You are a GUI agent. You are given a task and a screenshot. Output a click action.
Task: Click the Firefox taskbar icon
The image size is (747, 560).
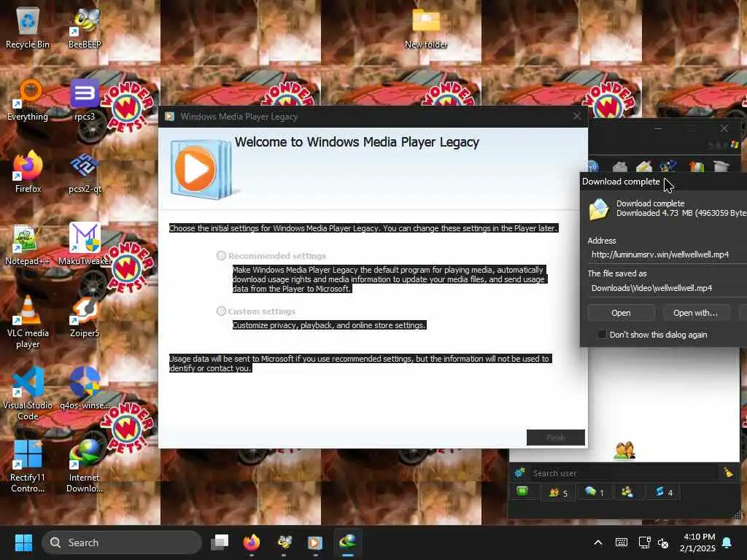point(252,542)
